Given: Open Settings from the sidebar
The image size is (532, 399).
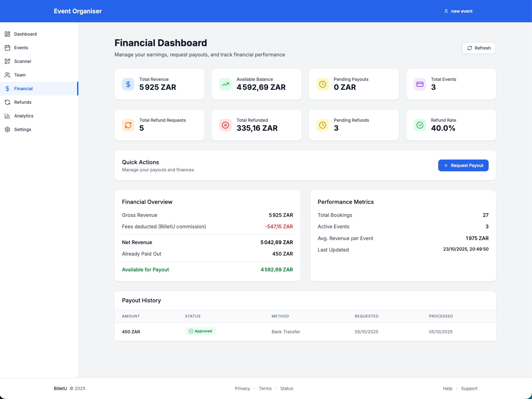Looking at the screenshot, I should [39, 129].
